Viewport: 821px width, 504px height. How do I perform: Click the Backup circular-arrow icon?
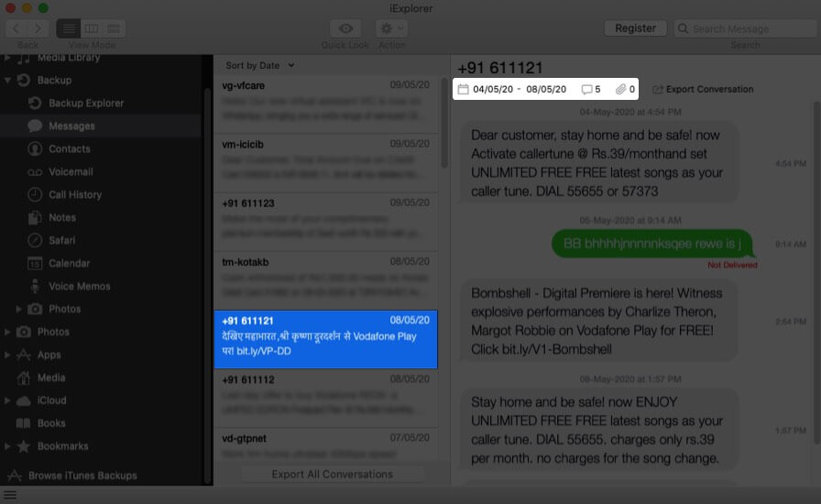pos(24,80)
